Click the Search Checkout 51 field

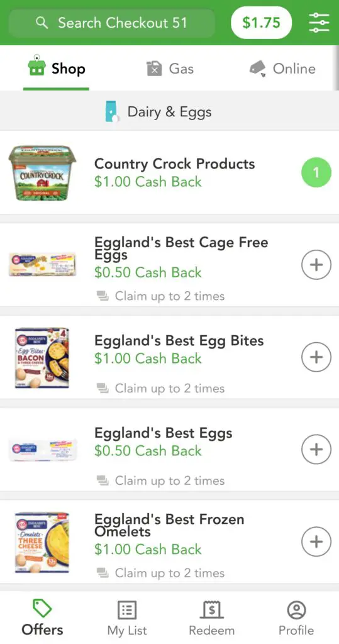click(112, 23)
